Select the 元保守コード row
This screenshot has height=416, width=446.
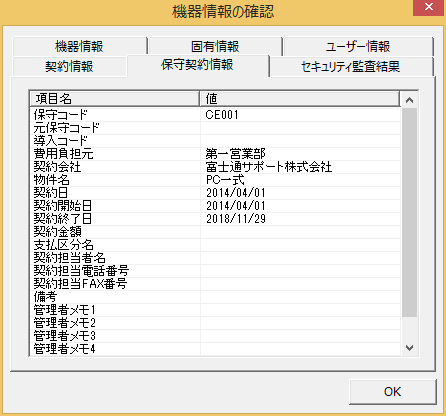click(215, 128)
